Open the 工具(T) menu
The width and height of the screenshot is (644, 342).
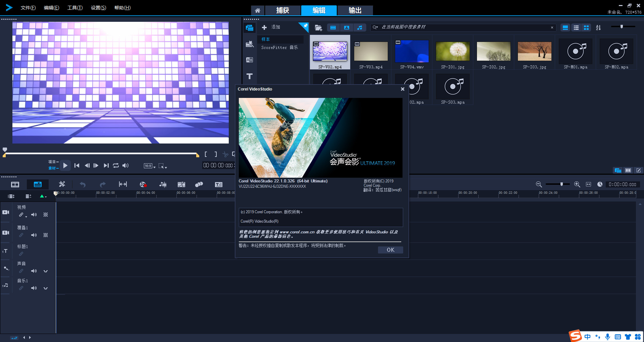pyautogui.click(x=75, y=8)
